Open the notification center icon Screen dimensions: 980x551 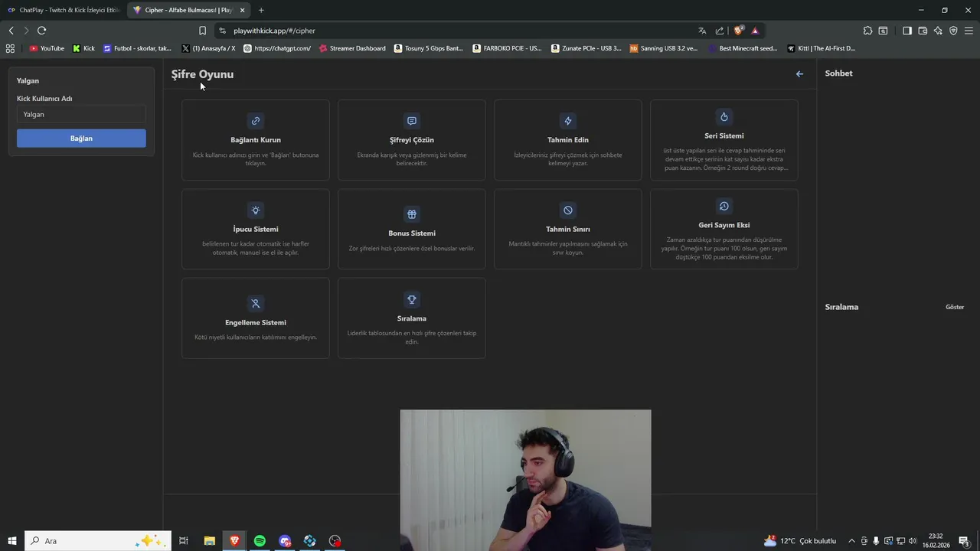coord(965,541)
